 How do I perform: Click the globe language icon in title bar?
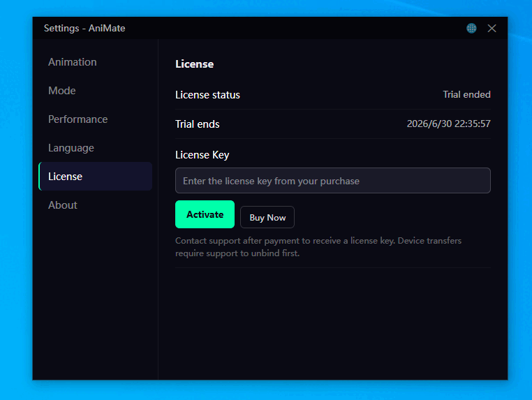point(471,28)
